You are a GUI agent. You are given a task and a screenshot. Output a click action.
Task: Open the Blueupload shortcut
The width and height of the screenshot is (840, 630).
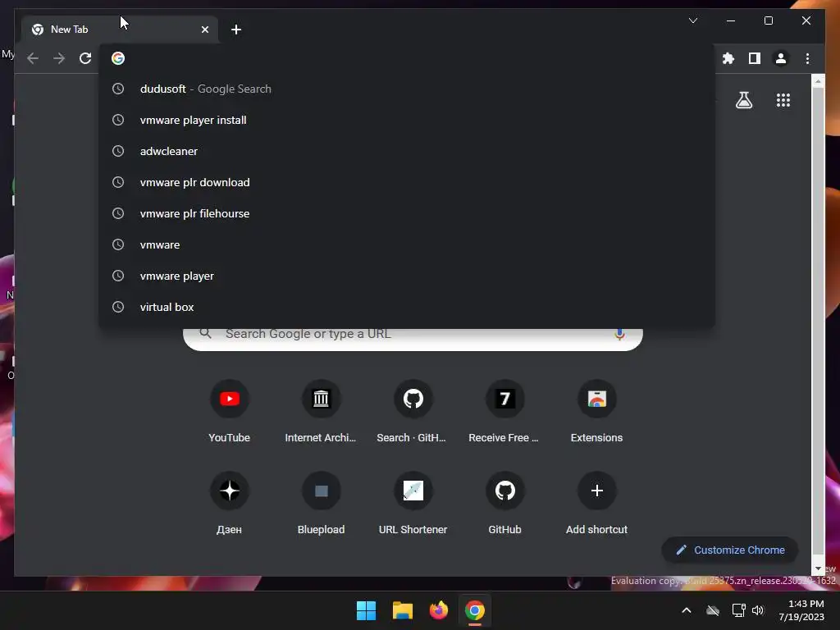click(x=321, y=503)
